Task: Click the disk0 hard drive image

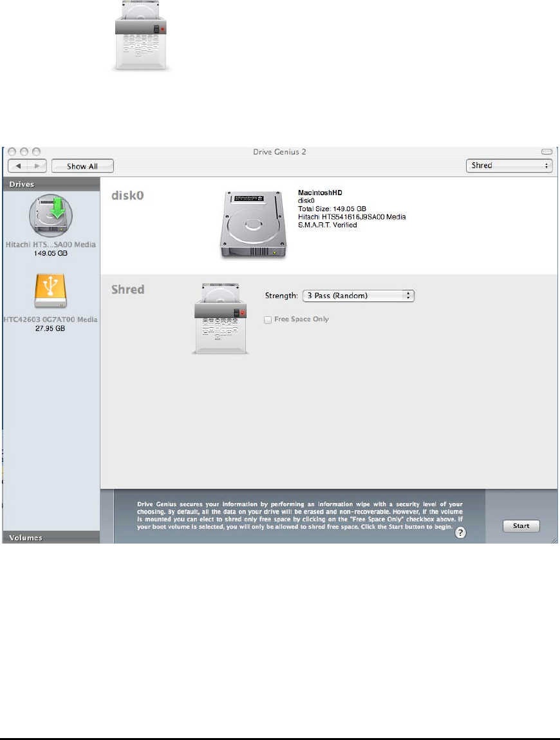Action: [x=254, y=225]
